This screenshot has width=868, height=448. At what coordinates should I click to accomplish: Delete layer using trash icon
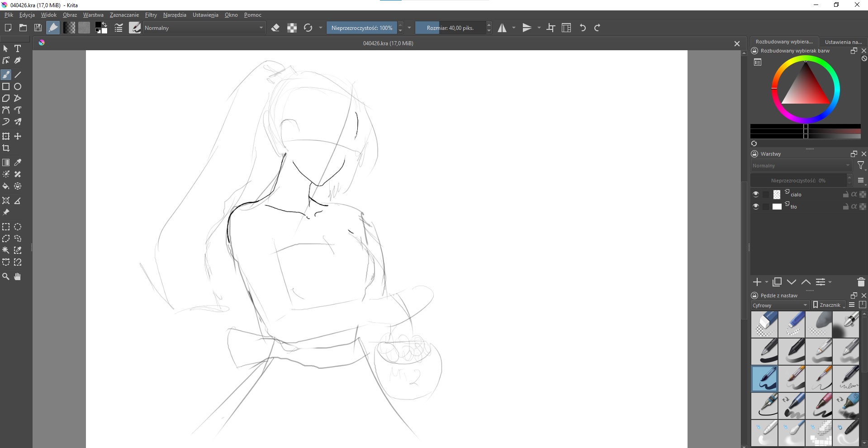[x=861, y=282]
